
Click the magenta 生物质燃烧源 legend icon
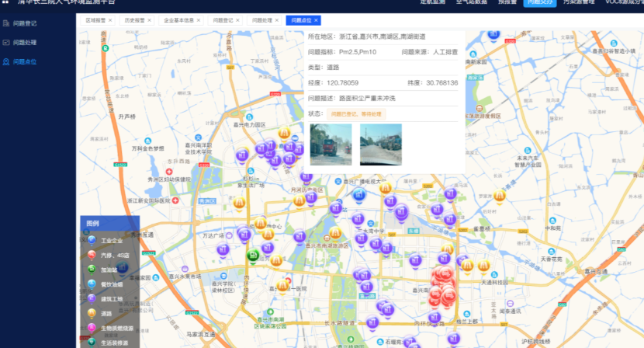[x=92, y=328]
